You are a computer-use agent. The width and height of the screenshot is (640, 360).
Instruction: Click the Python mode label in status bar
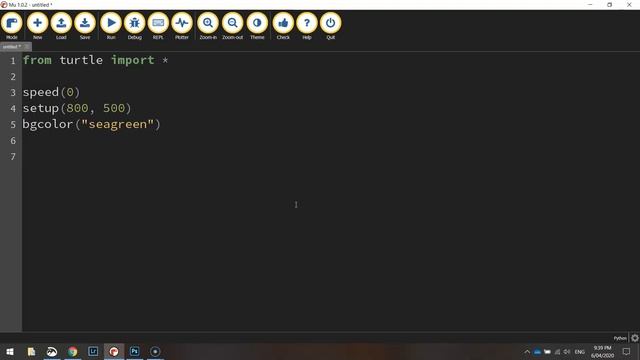(x=620, y=338)
